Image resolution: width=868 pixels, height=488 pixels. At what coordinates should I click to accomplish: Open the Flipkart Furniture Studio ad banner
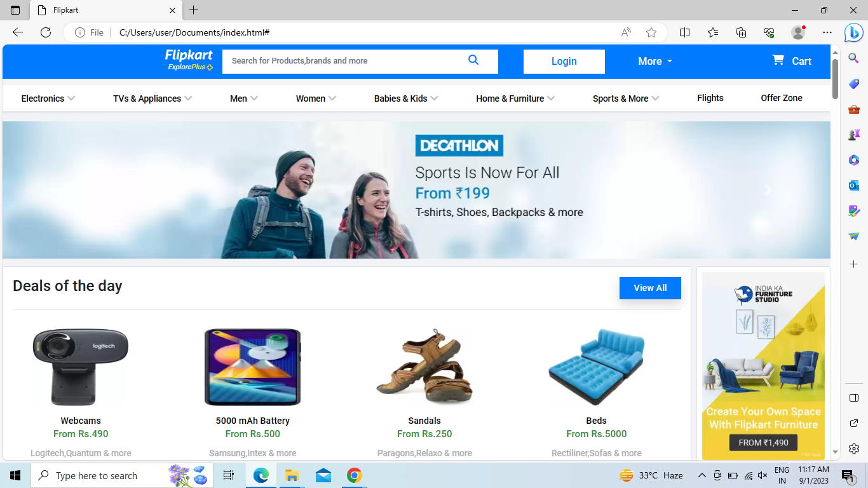763,365
